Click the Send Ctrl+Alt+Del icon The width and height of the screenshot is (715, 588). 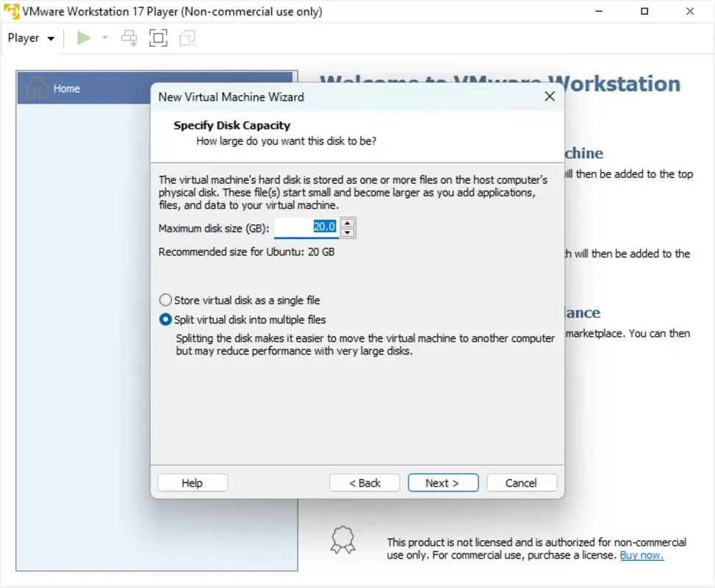[x=129, y=37]
